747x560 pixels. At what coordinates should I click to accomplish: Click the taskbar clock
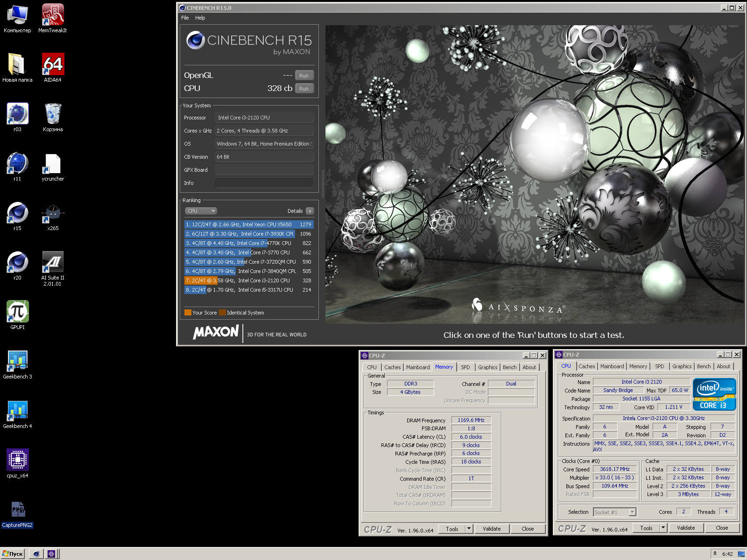[727, 554]
